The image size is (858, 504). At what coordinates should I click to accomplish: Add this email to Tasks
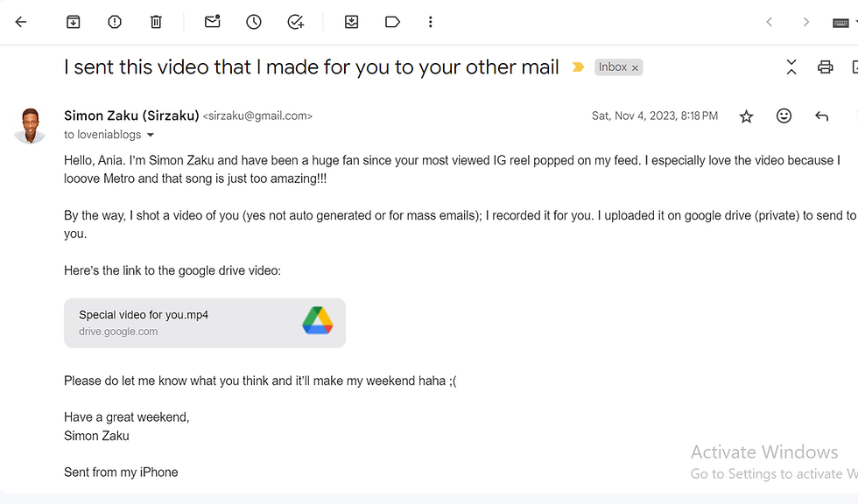click(296, 22)
